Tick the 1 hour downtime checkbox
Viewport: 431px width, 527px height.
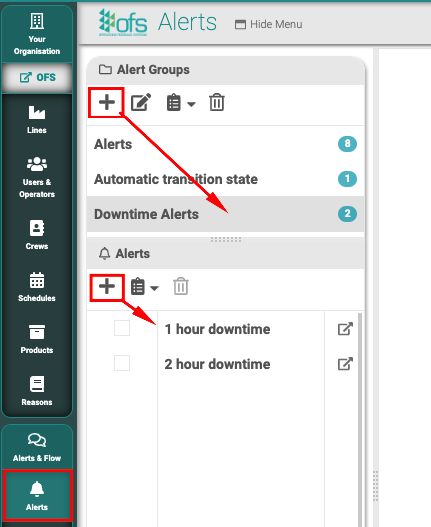pyautogui.click(x=122, y=328)
